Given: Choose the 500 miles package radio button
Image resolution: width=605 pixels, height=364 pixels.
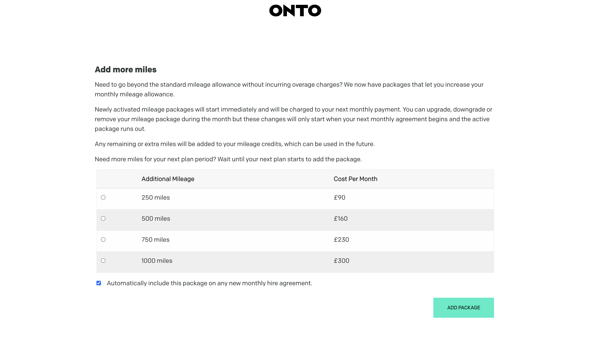Looking at the screenshot, I should 103,219.
